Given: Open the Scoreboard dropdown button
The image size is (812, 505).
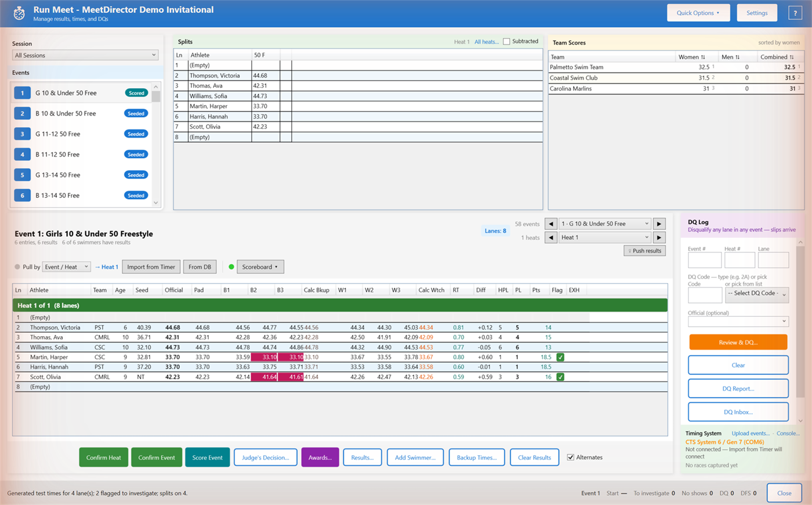Looking at the screenshot, I should (260, 267).
